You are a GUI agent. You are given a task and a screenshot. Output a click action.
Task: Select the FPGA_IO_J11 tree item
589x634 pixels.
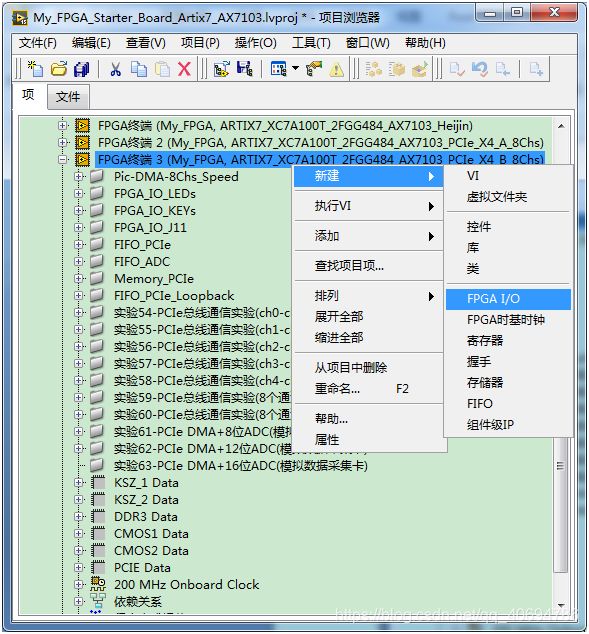150,228
